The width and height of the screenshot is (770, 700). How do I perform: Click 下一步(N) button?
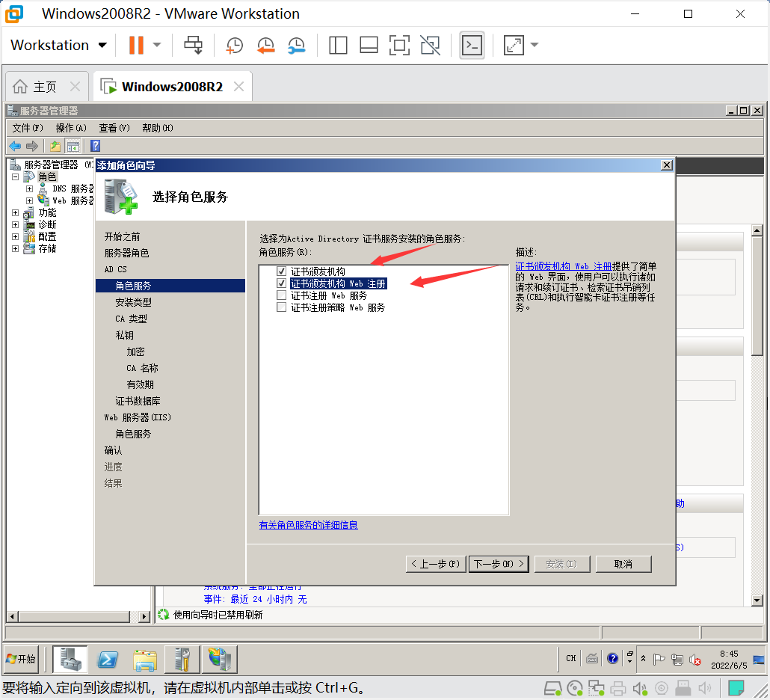(x=499, y=564)
